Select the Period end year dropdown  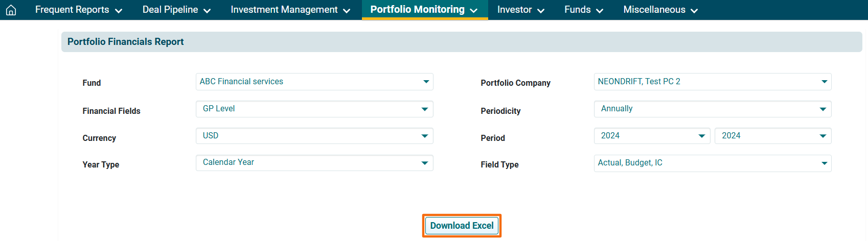(772, 136)
